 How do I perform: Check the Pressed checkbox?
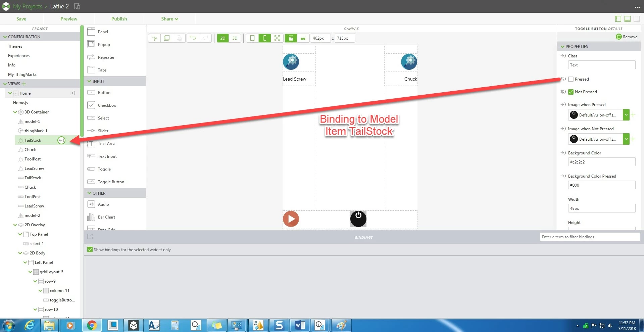pyautogui.click(x=571, y=79)
